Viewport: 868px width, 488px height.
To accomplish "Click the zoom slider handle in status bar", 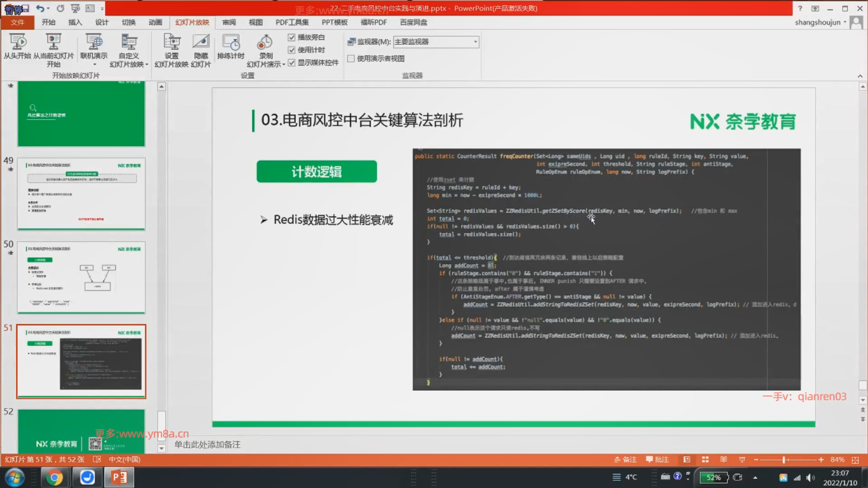I will click(784, 460).
